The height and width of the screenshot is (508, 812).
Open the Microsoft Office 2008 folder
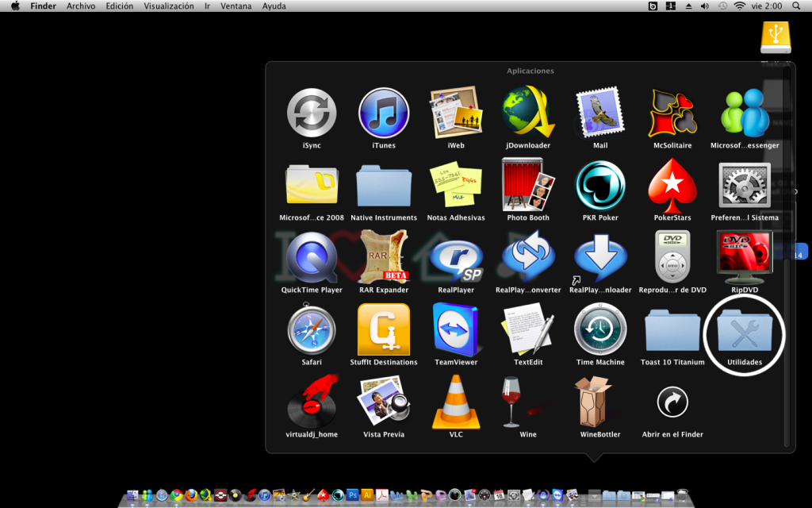[311, 185]
